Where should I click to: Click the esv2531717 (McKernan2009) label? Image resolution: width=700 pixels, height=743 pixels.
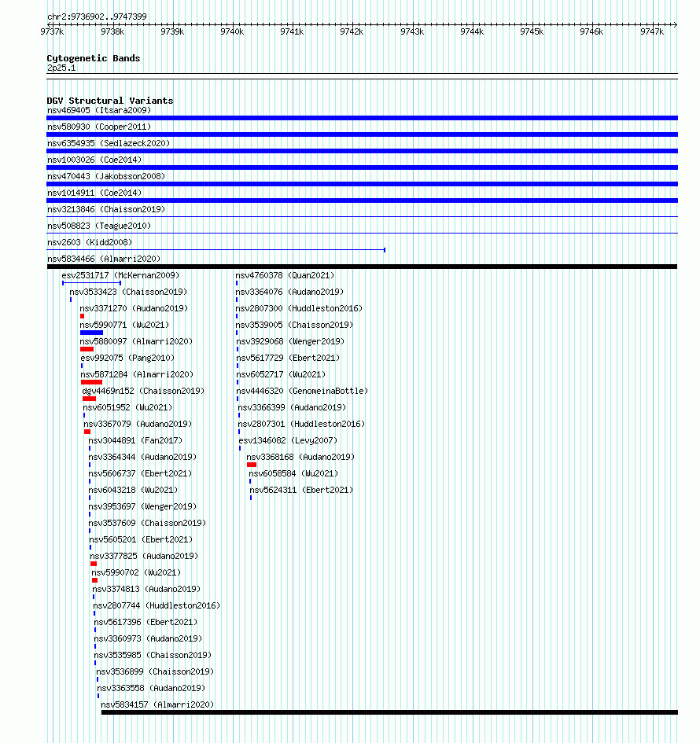coord(120,276)
